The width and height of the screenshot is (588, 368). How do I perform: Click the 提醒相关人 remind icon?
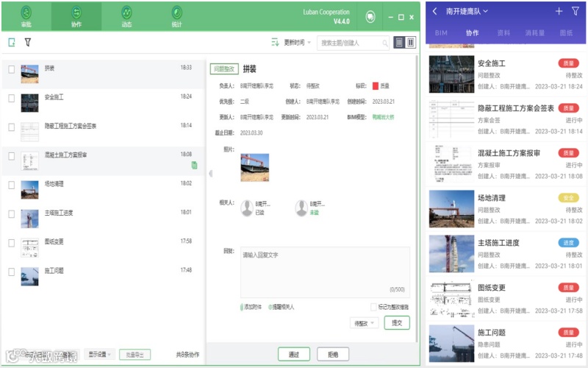(270, 307)
